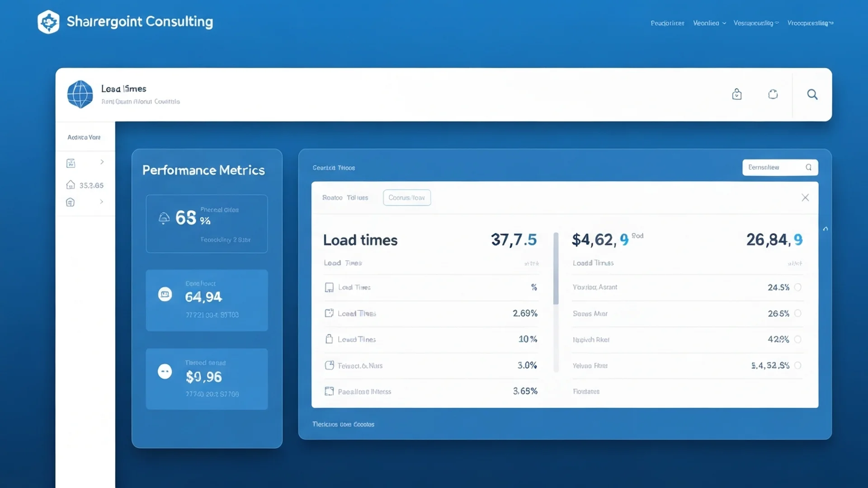The image size is (868, 488).
Task: Switch to the Coonus view tab
Action: [x=406, y=197]
